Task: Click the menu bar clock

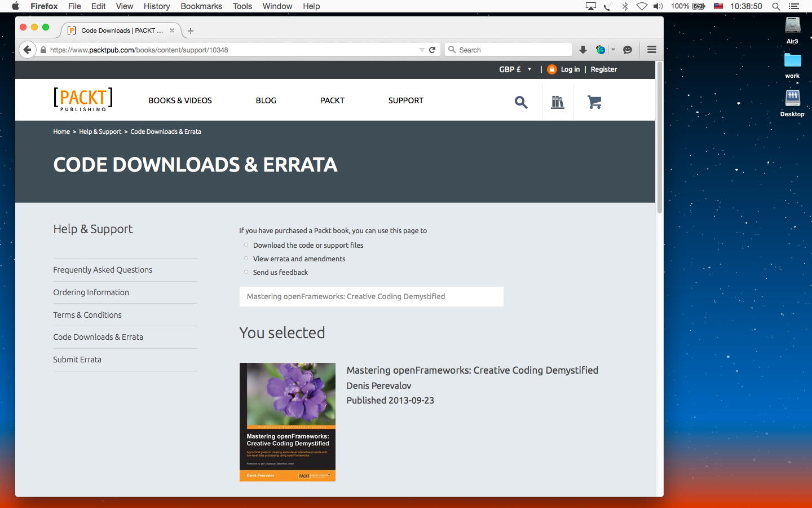Action: point(746,6)
